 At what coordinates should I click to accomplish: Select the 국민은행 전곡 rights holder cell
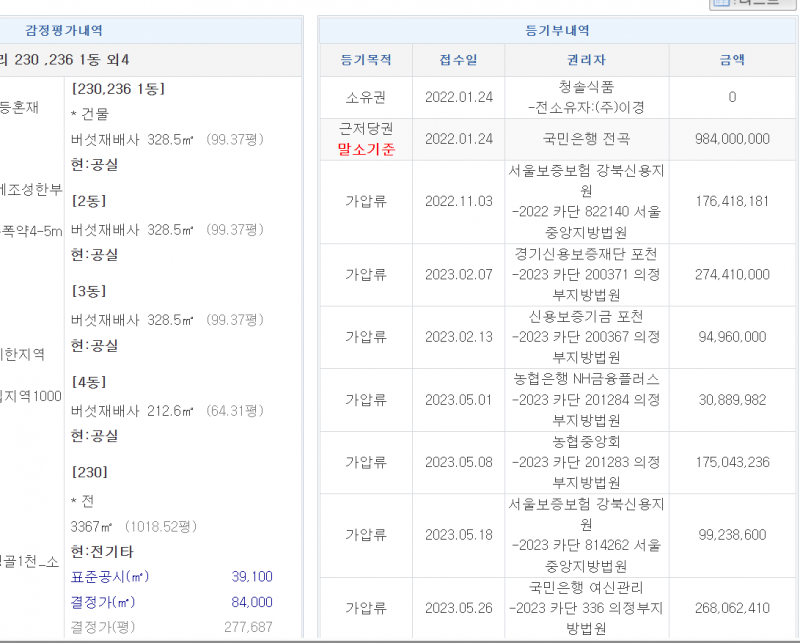[585, 139]
